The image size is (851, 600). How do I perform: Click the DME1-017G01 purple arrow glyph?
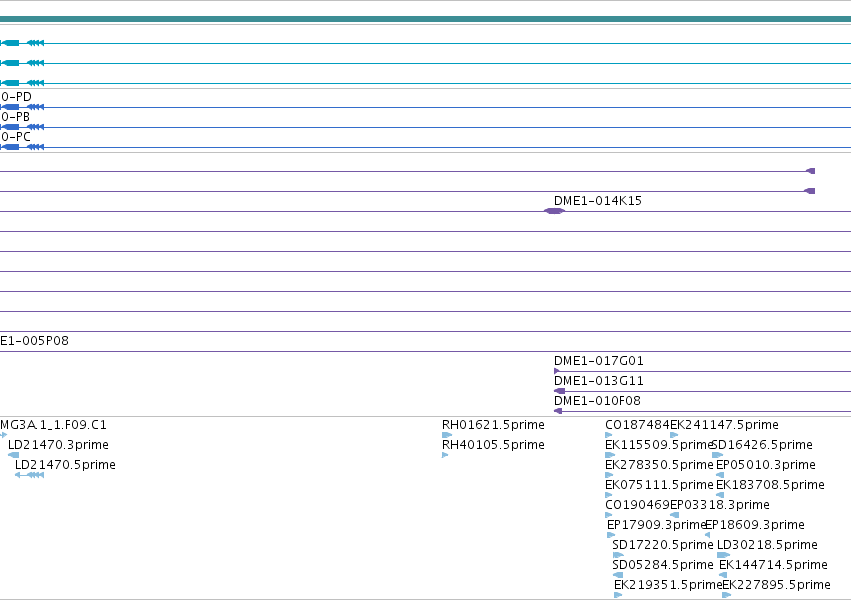click(556, 371)
